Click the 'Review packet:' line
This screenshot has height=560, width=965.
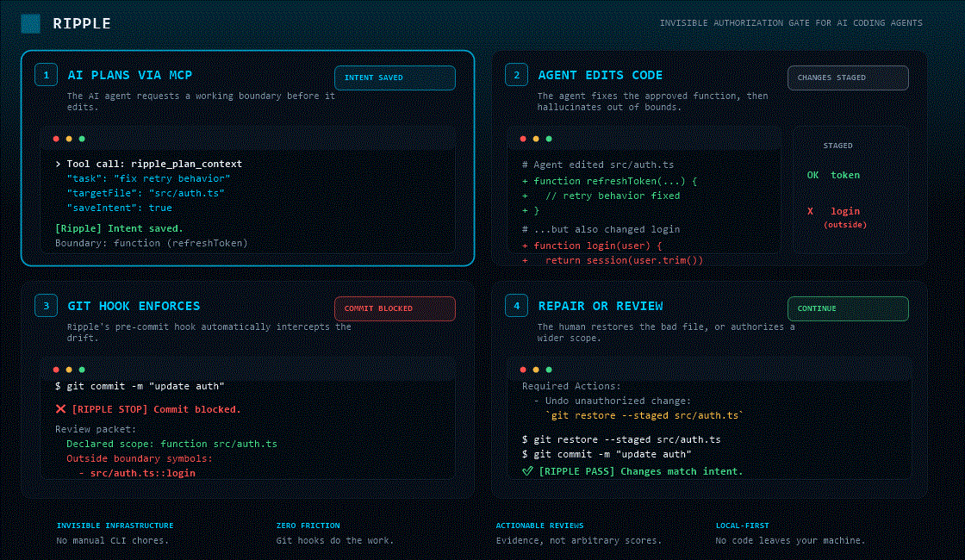(x=96, y=429)
